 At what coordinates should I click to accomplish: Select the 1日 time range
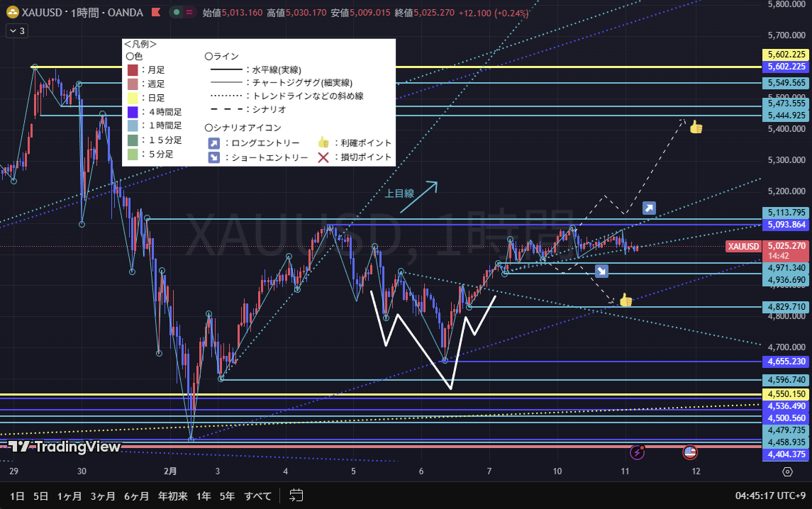tap(17, 496)
